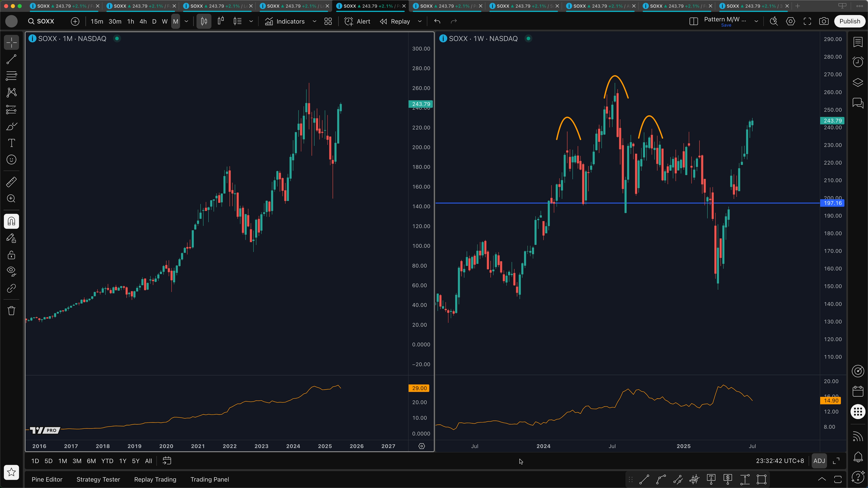Select the ruler measure tool
The height and width of the screenshot is (488, 868).
[x=12, y=182]
